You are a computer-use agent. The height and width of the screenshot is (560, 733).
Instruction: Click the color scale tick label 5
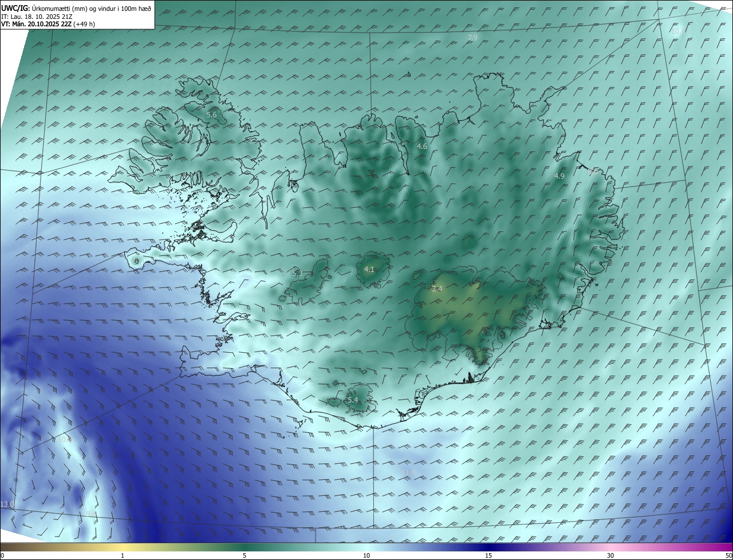245,555
